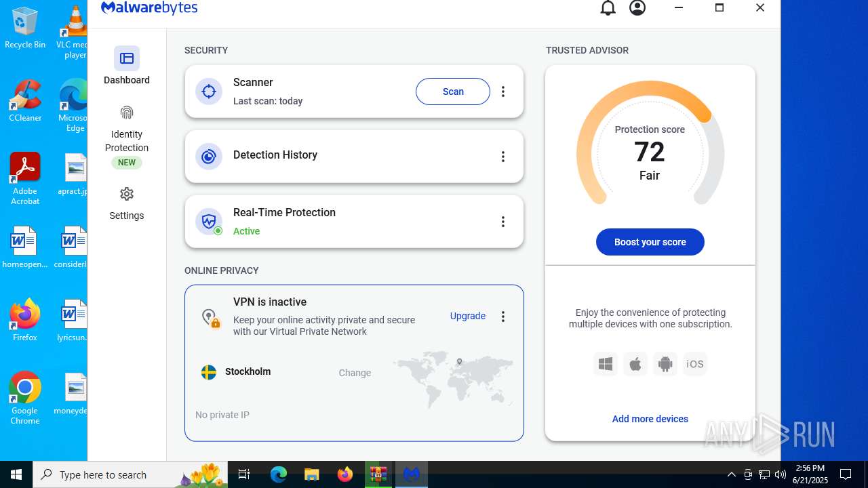Select CCleaner desktop icon

[x=25, y=101]
